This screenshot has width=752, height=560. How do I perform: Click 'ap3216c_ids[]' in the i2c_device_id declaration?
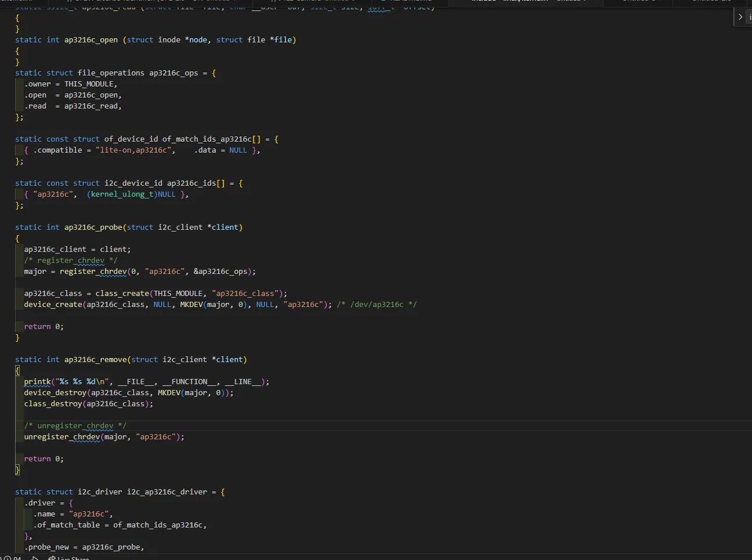pos(196,183)
